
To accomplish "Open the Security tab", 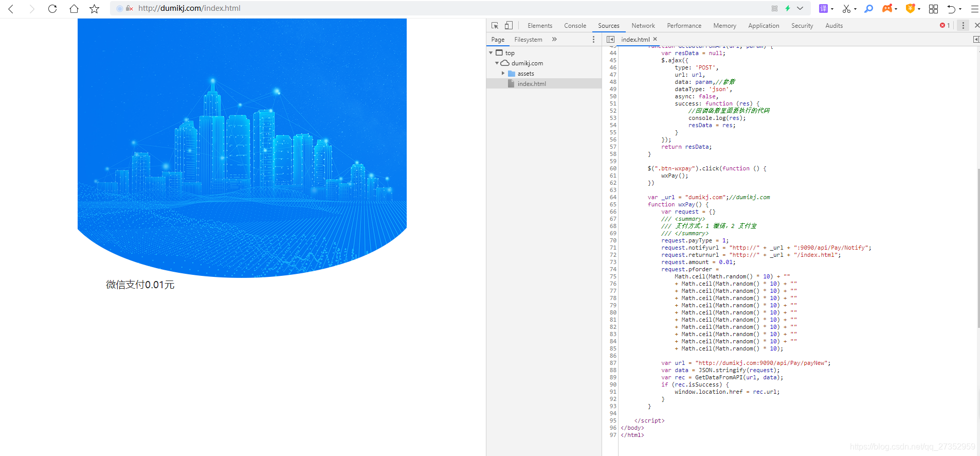I will tap(802, 26).
